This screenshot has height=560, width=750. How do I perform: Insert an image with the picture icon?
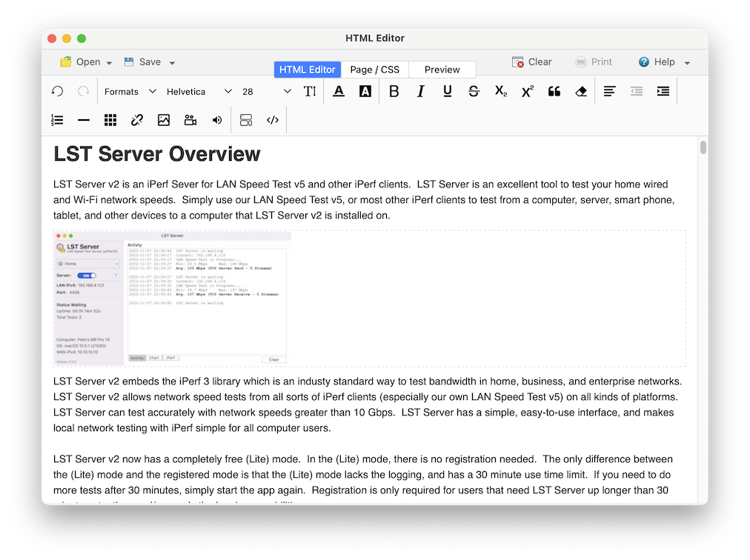pos(164,120)
